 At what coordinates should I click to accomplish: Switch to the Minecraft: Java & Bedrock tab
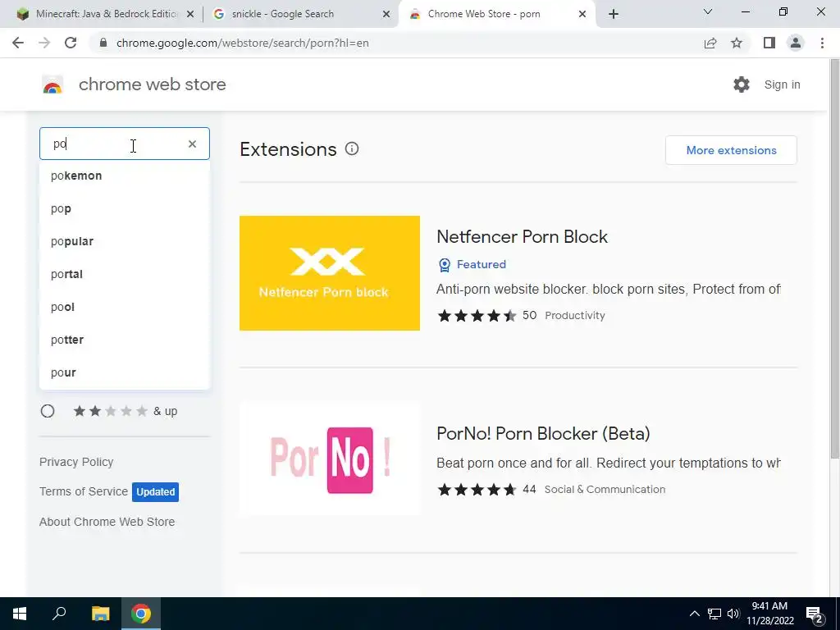pyautogui.click(x=105, y=14)
